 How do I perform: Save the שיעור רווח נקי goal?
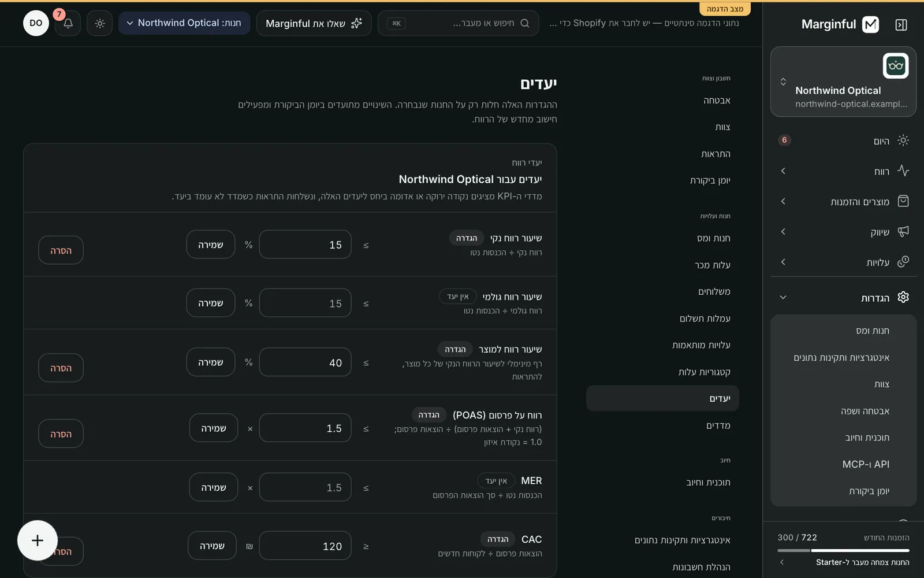point(211,244)
